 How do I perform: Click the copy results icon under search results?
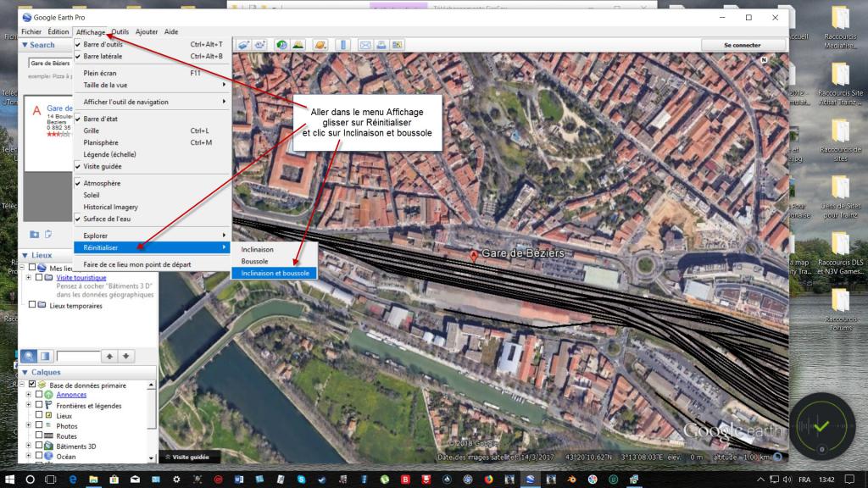tap(48, 234)
